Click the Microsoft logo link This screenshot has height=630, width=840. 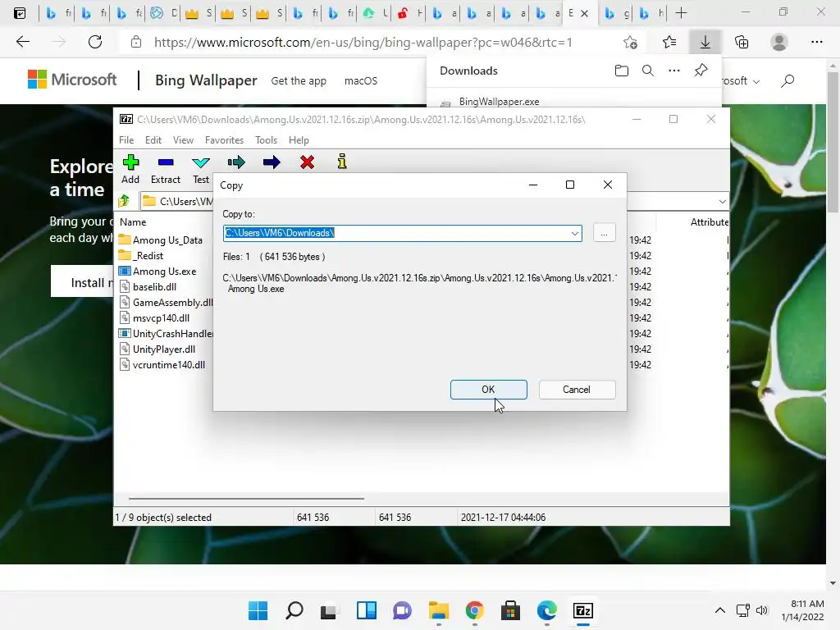coord(72,80)
